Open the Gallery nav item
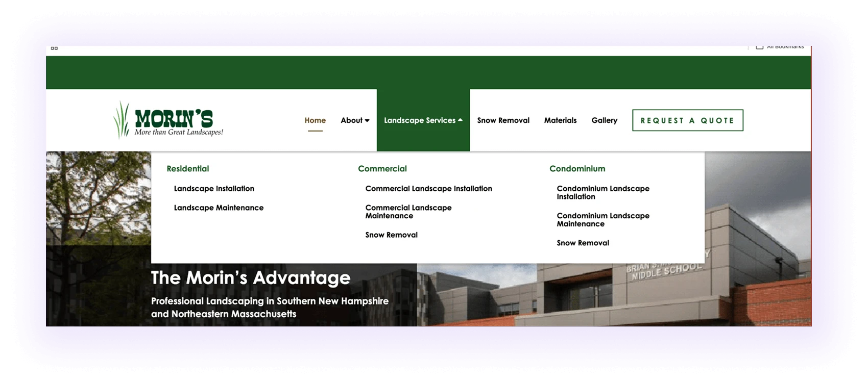This screenshot has width=868, height=383. pos(605,120)
